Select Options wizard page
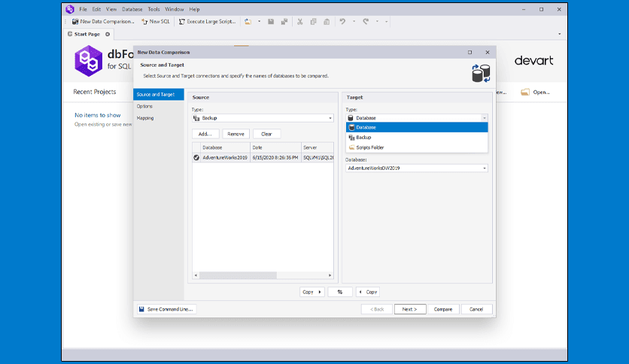The width and height of the screenshot is (629, 364). (x=144, y=106)
